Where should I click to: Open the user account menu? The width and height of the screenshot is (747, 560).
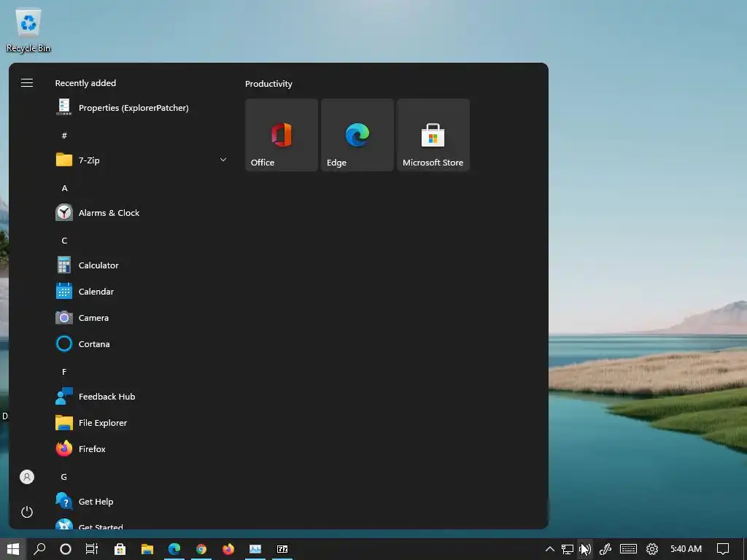27,477
